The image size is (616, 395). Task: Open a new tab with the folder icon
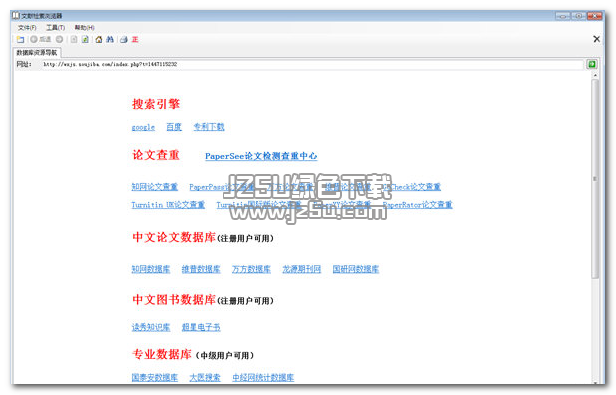(20, 39)
